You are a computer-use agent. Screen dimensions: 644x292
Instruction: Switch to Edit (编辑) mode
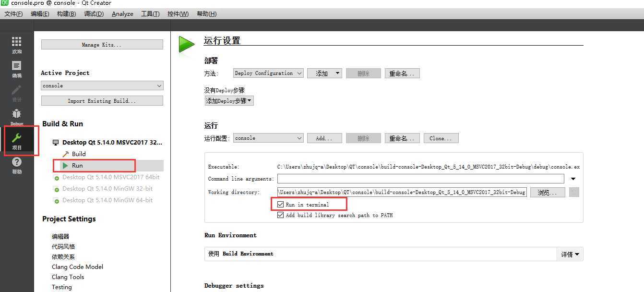point(17,70)
